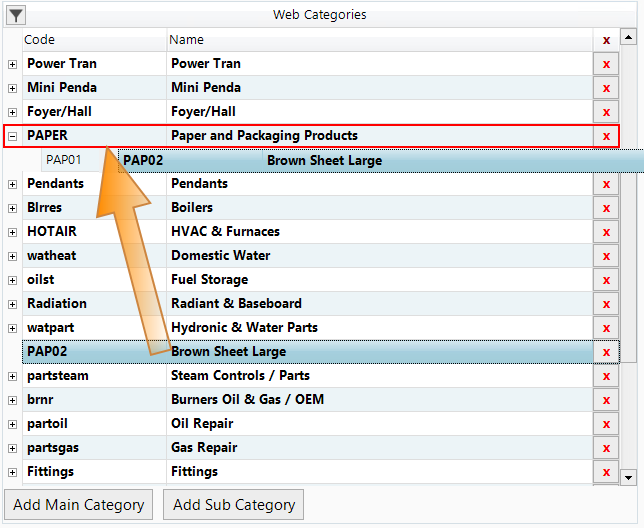
Task: Select the Radiation code cell
Action: pyautogui.click(x=94, y=304)
